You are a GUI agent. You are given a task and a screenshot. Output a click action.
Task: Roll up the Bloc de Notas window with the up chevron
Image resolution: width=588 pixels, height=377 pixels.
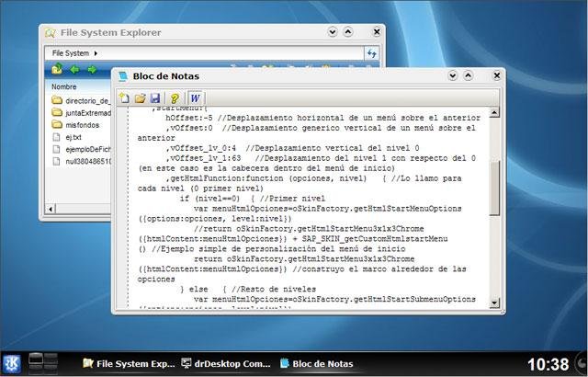coord(468,75)
